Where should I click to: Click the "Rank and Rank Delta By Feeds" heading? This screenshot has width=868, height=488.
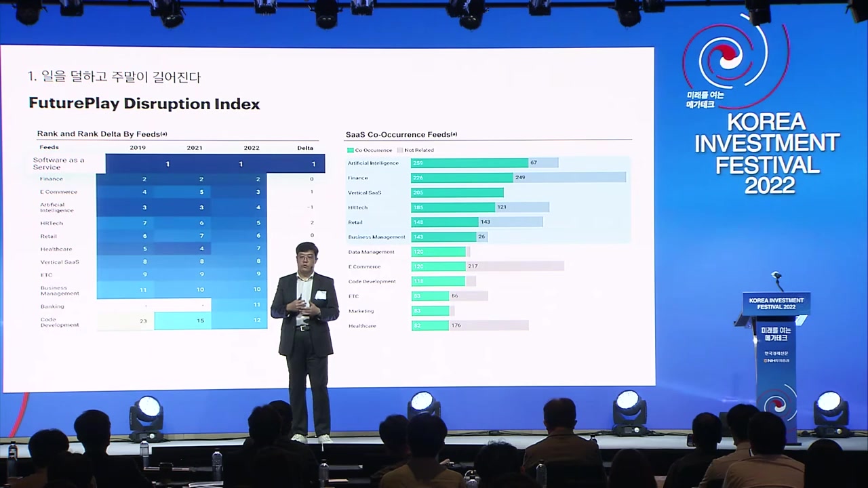pyautogui.click(x=102, y=134)
